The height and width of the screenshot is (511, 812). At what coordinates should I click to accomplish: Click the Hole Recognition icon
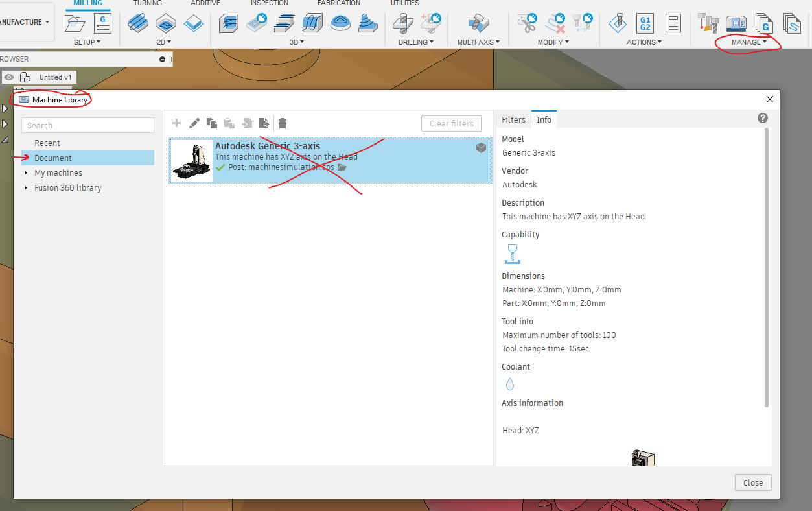(x=431, y=23)
